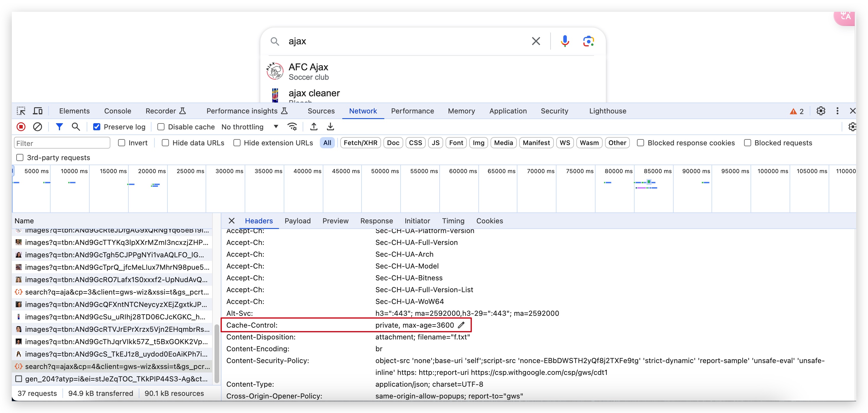Switch to the Console tab
This screenshot has height=413, width=868.
(x=117, y=111)
